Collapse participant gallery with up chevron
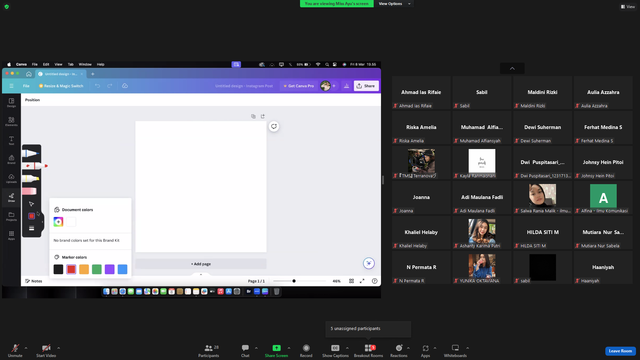The height and width of the screenshot is (360, 640). tap(512, 69)
